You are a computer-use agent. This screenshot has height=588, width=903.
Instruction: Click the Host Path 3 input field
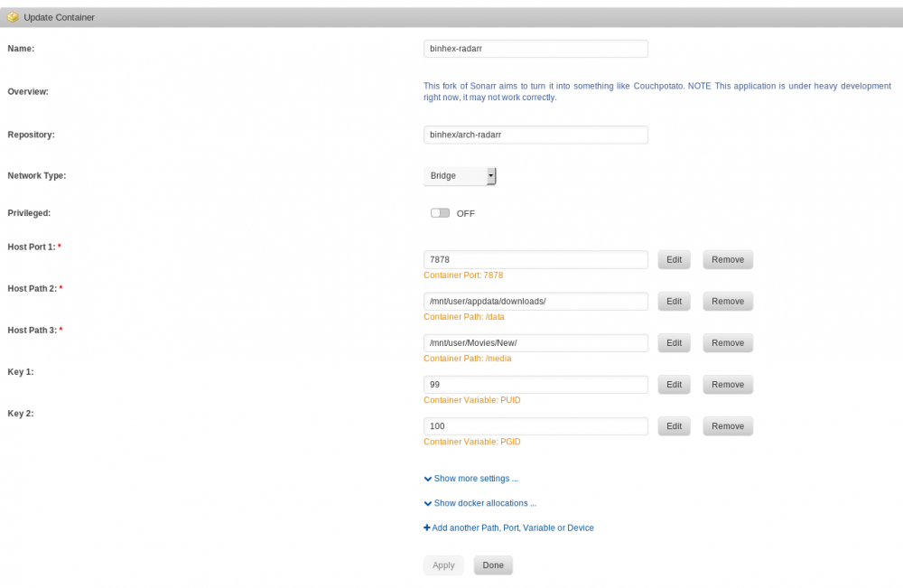click(x=535, y=342)
